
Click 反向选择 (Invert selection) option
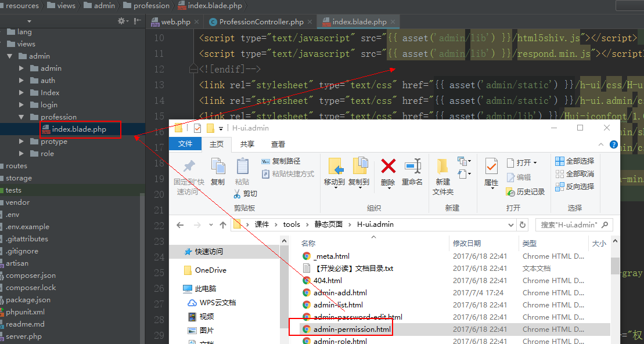click(x=574, y=186)
